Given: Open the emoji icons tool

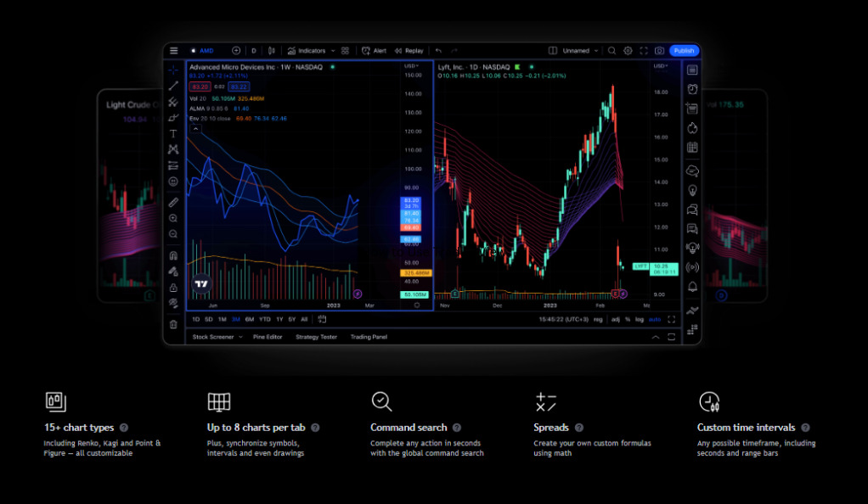Looking at the screenshot, I should tap(173, 182).
